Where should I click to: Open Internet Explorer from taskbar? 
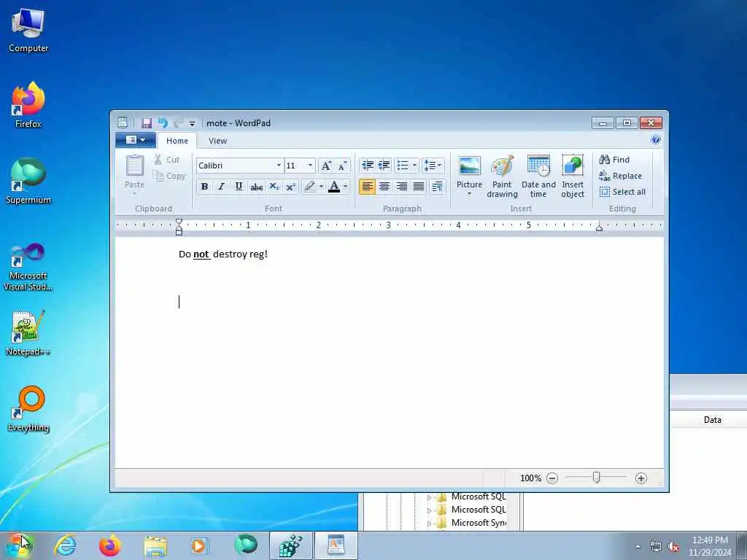coord(65,545)
